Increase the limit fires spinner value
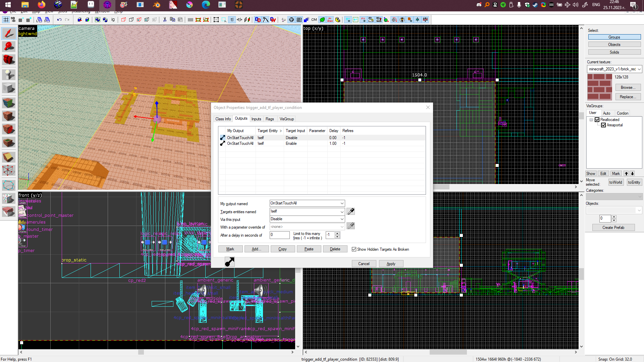 click(337, 234)
